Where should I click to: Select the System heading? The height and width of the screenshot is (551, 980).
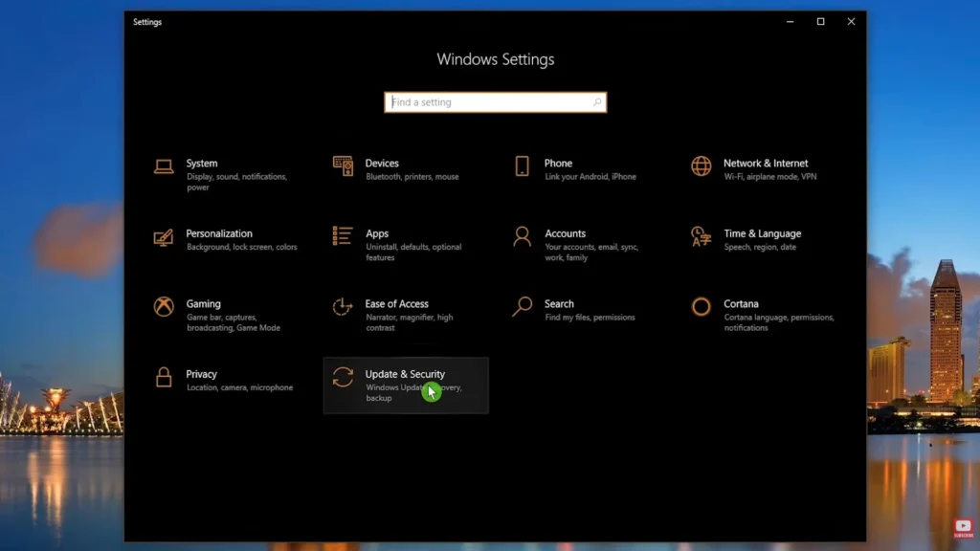tap(202, 163)
